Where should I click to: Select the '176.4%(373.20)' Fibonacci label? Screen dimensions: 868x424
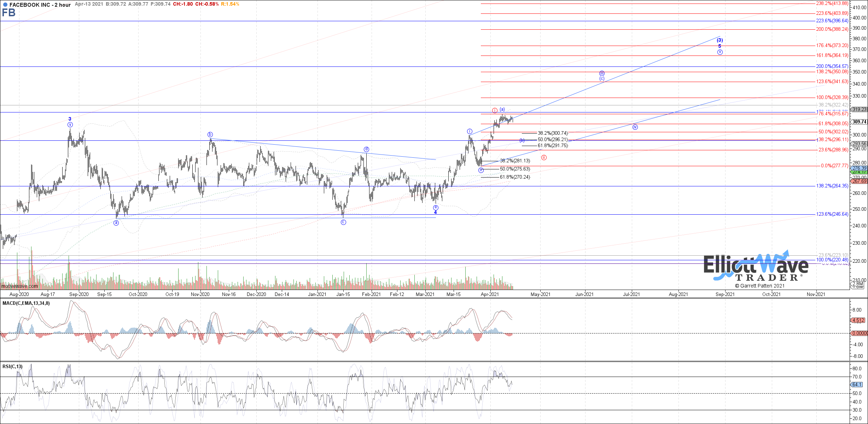coord(832,46)
